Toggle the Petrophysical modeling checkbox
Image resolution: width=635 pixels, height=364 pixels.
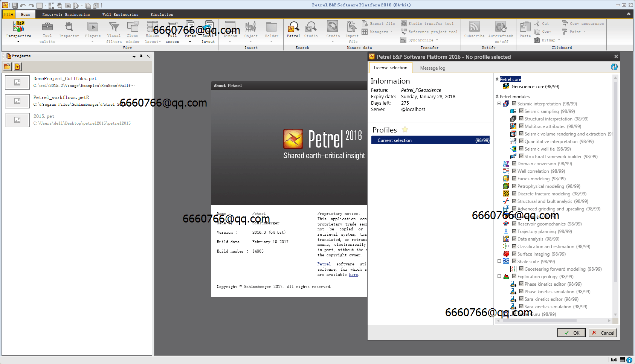pos(514,186)
